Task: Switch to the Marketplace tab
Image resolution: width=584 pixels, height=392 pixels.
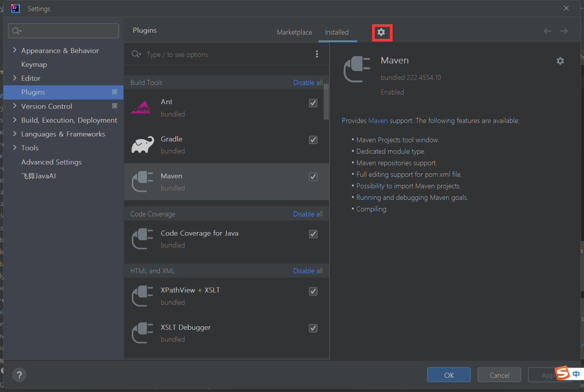Action: 294,32
